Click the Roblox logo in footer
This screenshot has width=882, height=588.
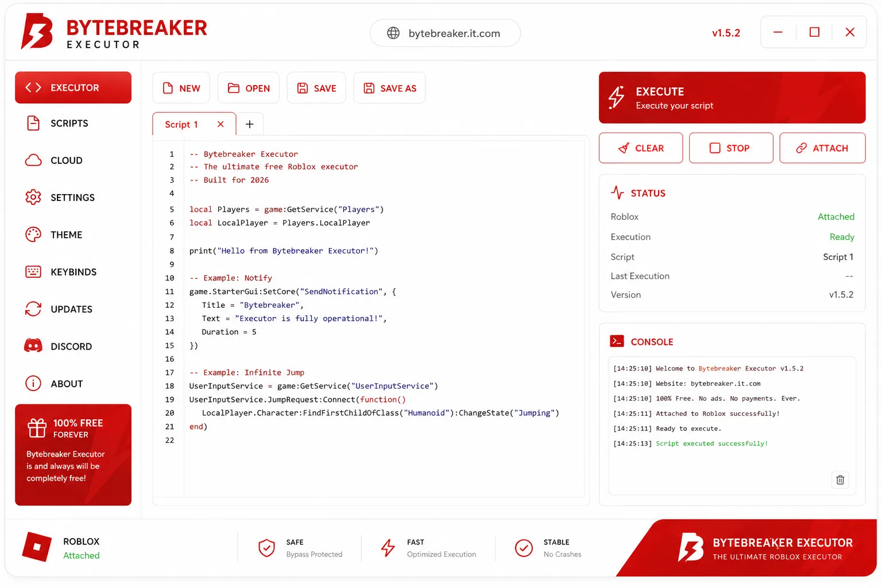coord(37,547)
